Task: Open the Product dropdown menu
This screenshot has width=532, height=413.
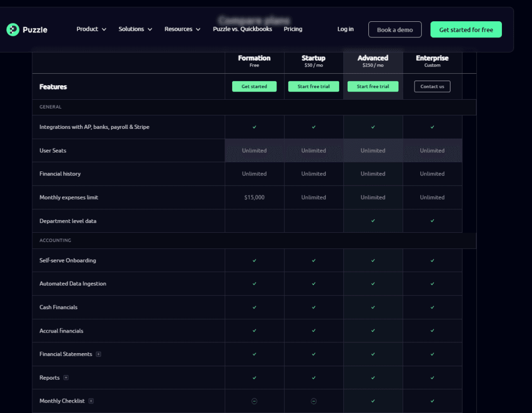Action: point(91,29)
